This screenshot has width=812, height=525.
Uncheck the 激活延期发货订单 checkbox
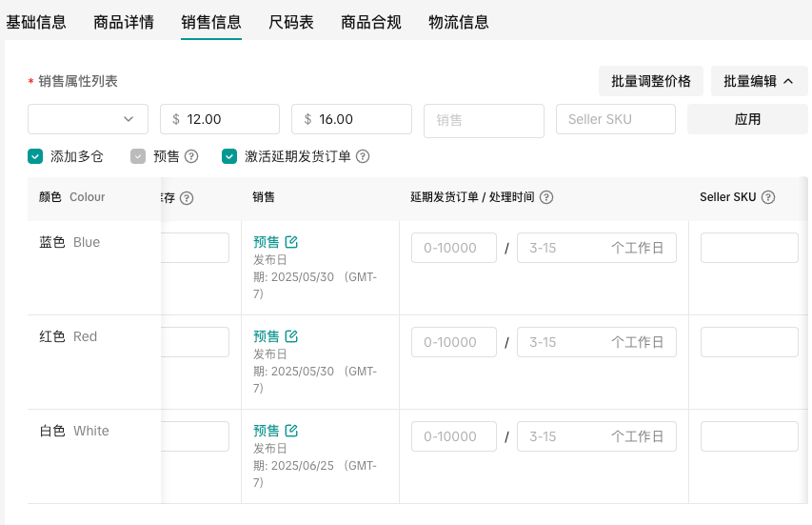(x=229, y=156)
